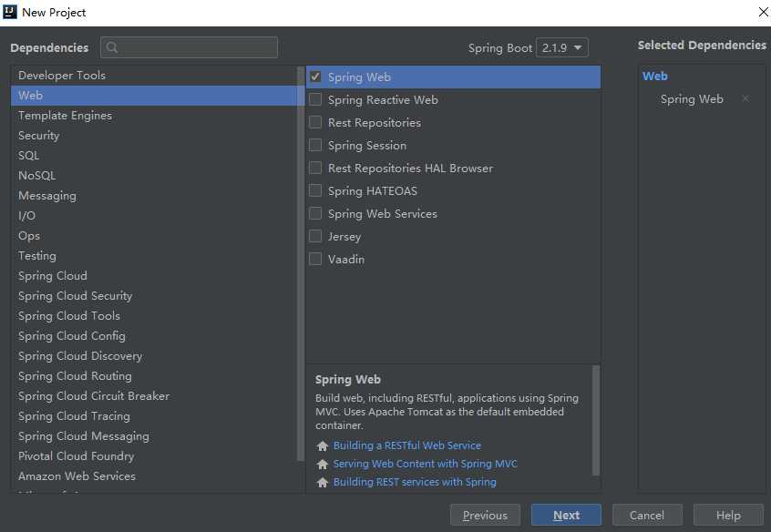
Task: Open the Spring Cloud category
Action: pyautogui.click(x=154, y=276)
